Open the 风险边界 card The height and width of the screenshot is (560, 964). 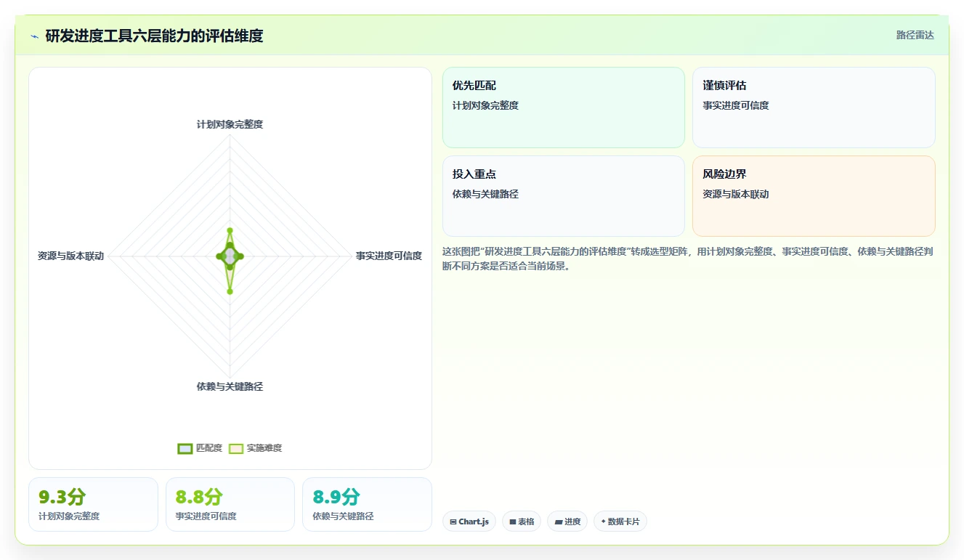point(814,196)
